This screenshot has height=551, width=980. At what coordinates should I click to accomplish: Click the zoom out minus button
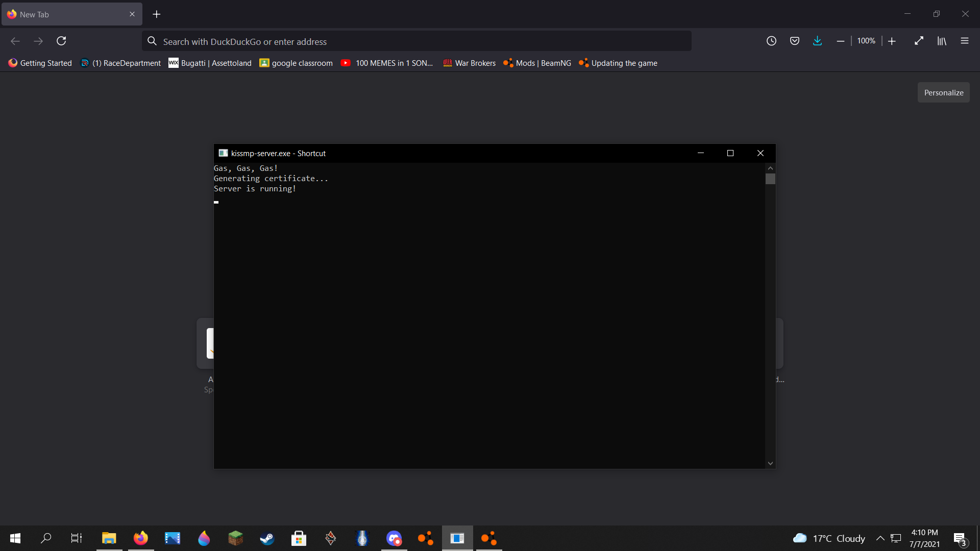click(840, 41)
